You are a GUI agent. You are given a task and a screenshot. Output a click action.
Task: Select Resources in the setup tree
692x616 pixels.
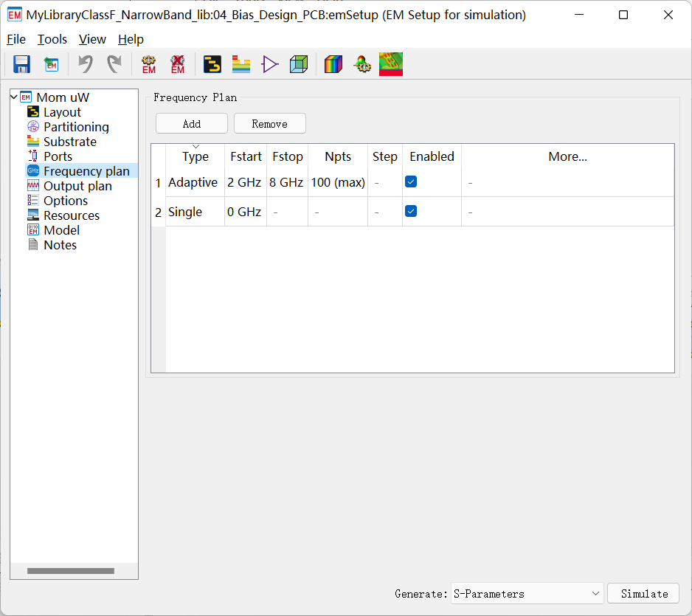tap(72, 215)
